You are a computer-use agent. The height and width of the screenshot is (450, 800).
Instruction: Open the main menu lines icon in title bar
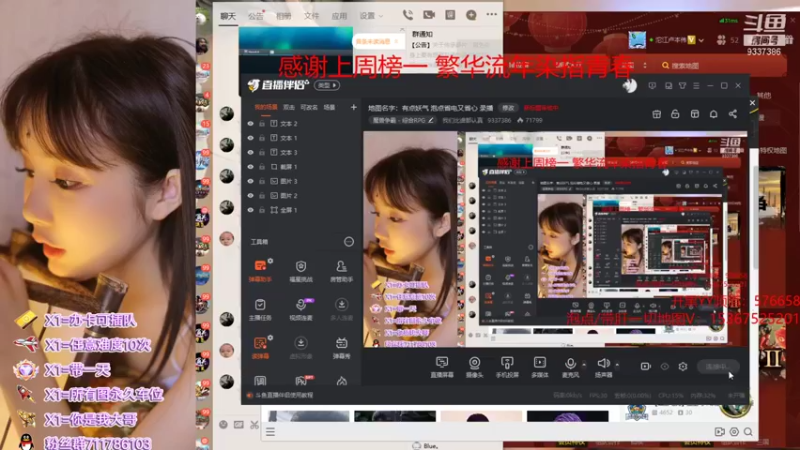pyautogui.click(x=696, y=86)
